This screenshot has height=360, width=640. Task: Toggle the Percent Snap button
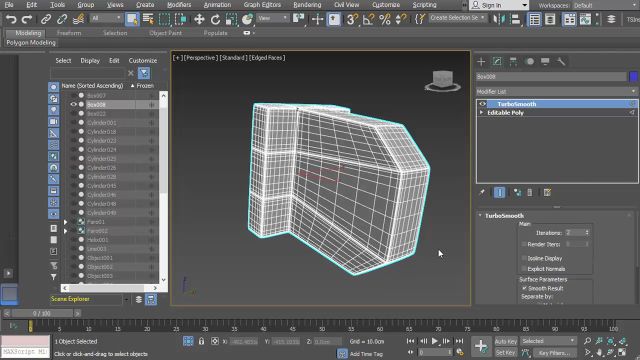(x=385, y=19)
